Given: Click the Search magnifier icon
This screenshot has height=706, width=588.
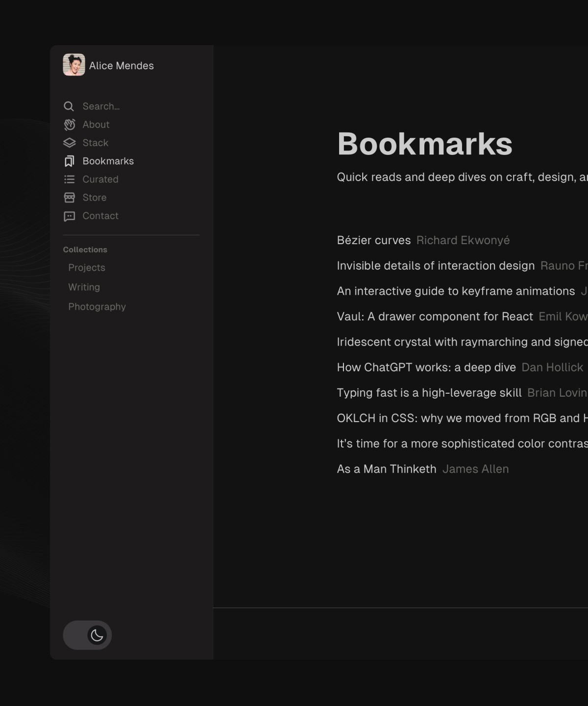Looking at the screenshot, I should (x=69, y=106).
